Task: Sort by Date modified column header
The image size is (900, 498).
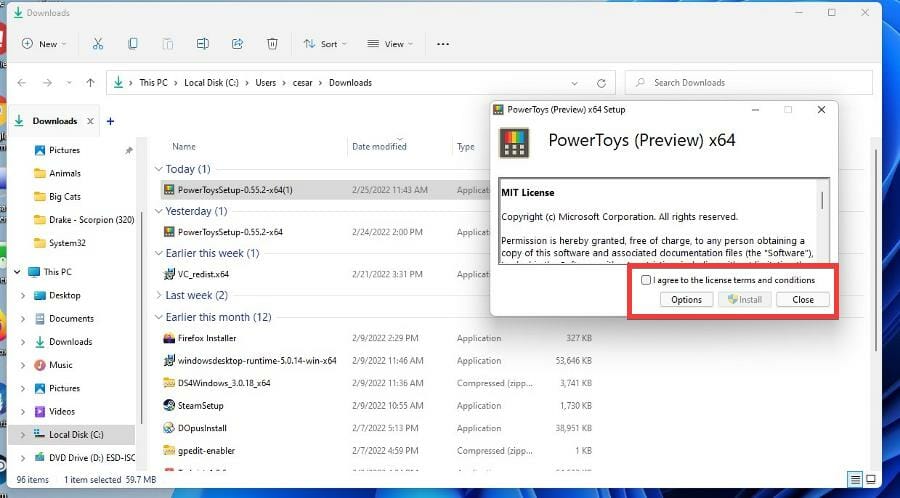Action: 379,147
